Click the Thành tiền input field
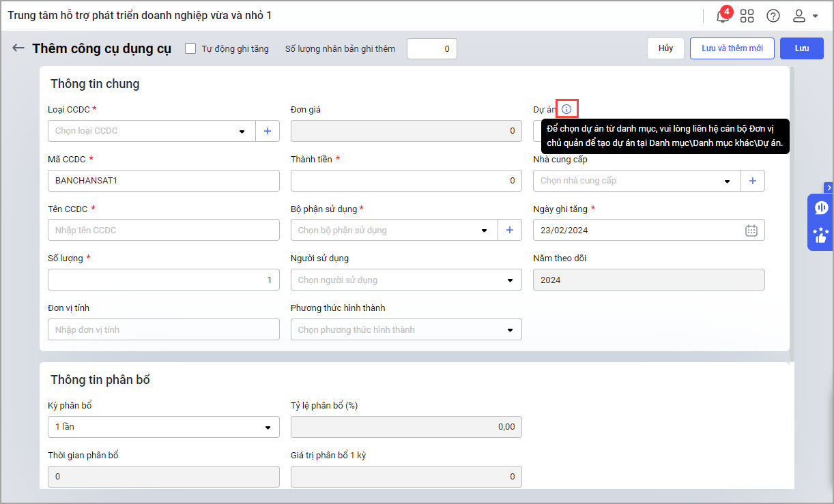This screenshot has height=504, width=834. coord(406,181)
